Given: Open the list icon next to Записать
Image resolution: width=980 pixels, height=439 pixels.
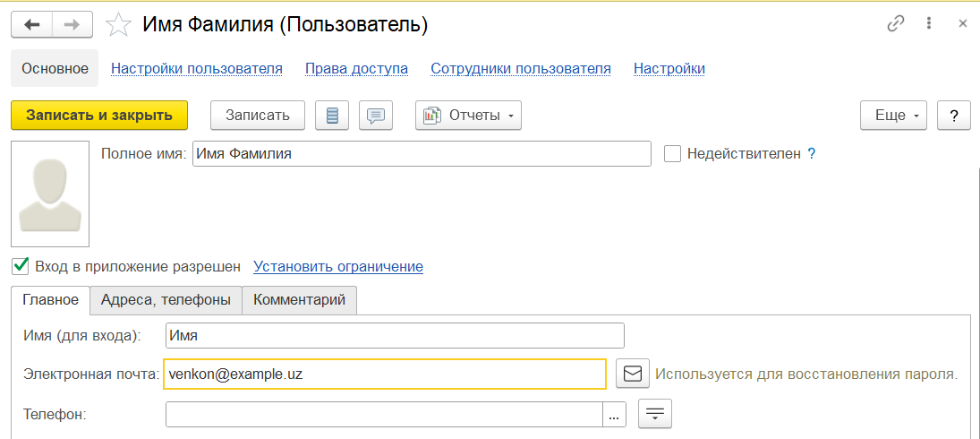Looking at the screenshot, I should pos(332,116).
